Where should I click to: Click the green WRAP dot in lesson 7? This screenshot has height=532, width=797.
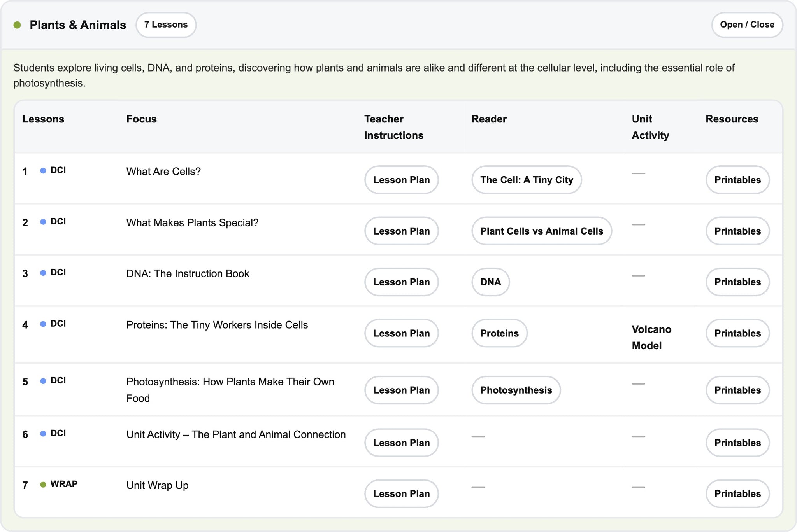point(43,485)
